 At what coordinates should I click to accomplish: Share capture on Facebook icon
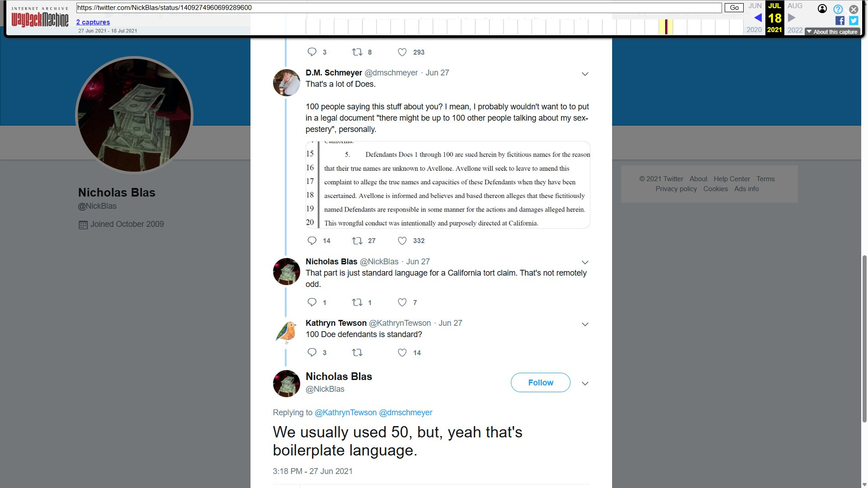(840, 20)
